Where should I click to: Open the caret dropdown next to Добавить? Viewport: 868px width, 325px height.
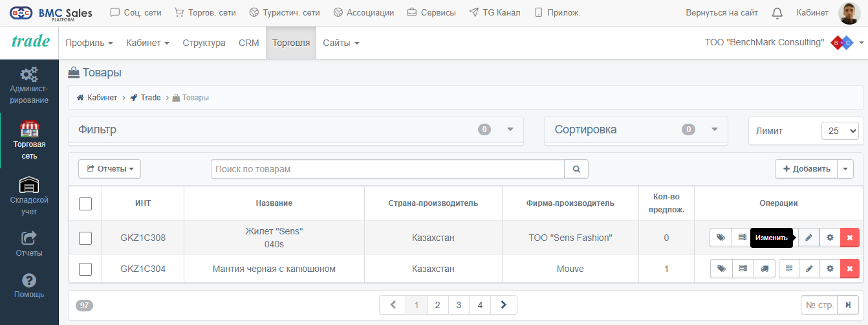845,169
